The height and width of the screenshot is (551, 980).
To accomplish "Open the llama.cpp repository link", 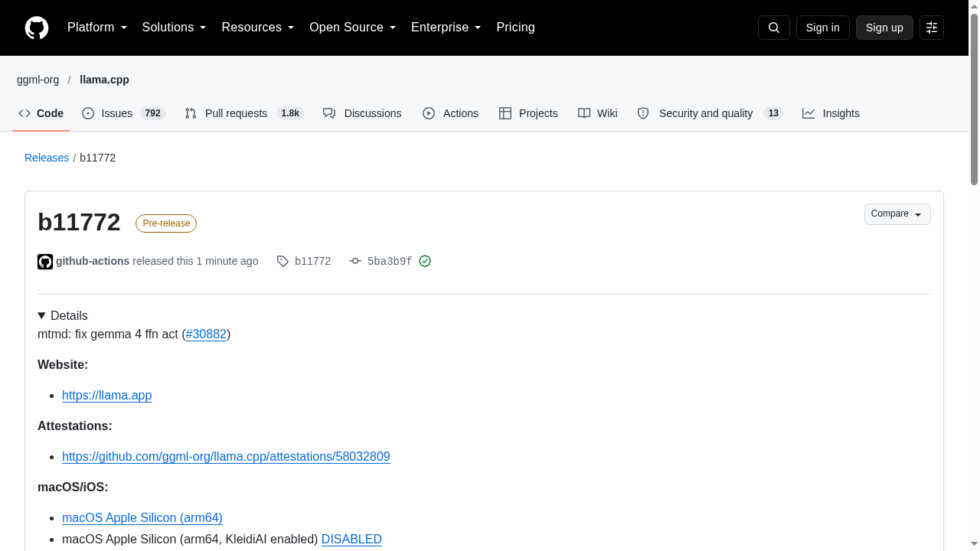I will [104, 80].
